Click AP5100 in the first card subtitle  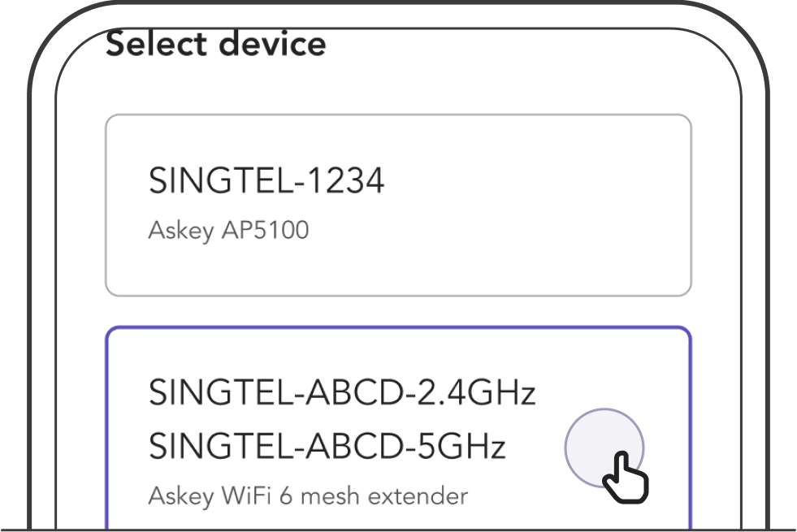[x=266, y=230]
